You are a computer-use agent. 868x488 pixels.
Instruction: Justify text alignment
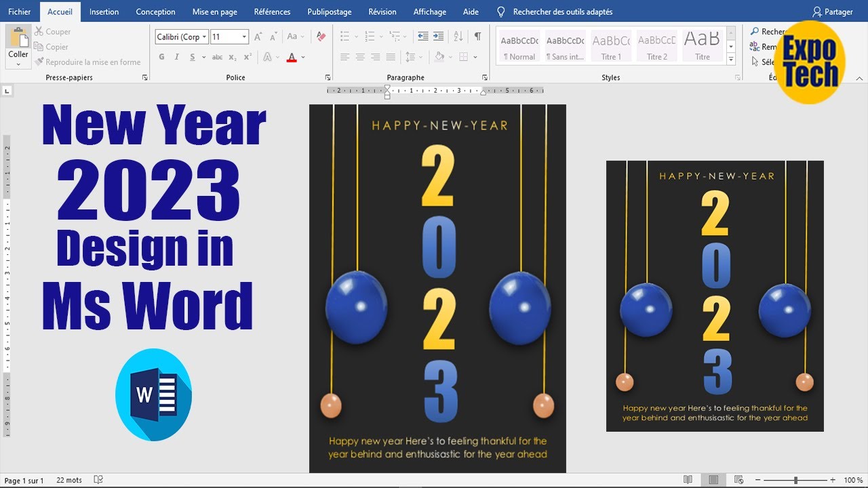(391, 58)
